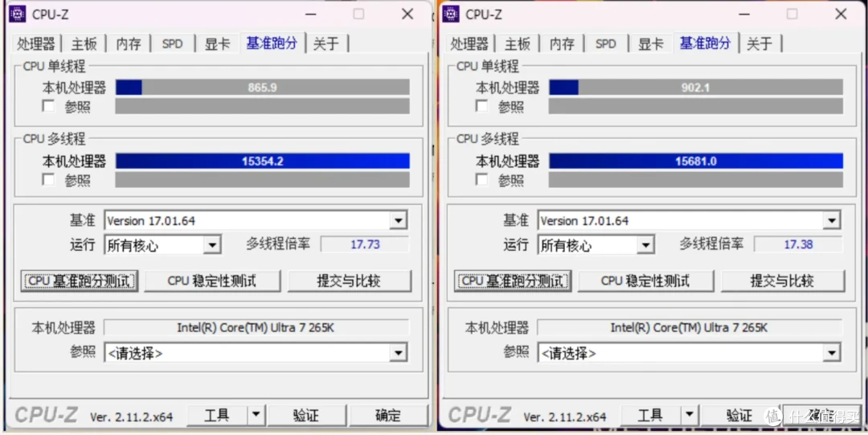Click 确定 button in left window
The width and height of the screenshot is (868, 435).
[x=389, y=415]
